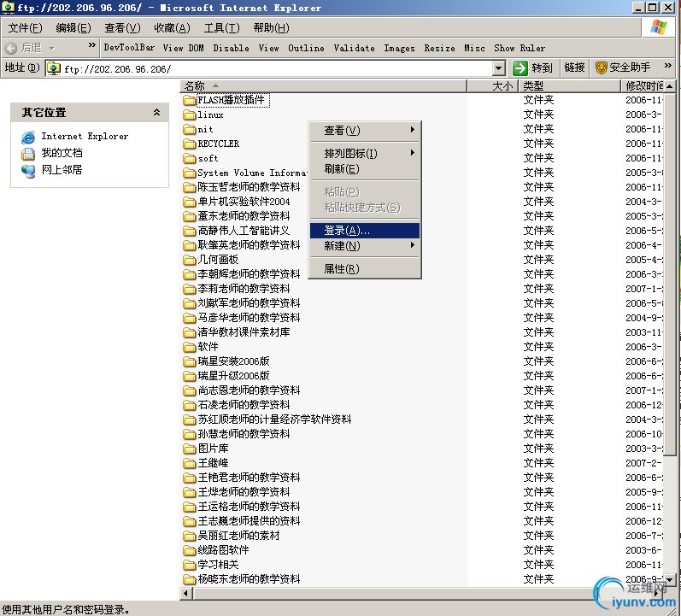Click the 软件 folder icon
The width and height of the screenshot is (681, 616).
[x=190, y=347]
